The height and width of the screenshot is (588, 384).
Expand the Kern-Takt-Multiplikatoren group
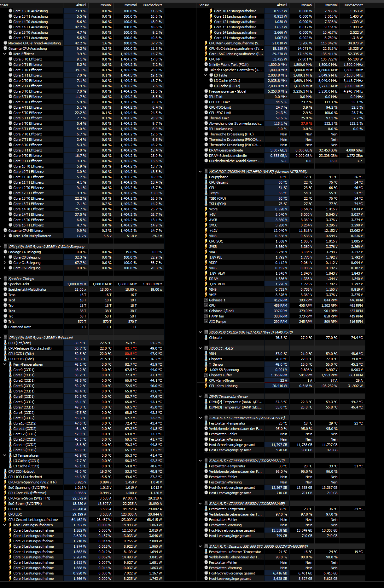[x=5, y=236]
